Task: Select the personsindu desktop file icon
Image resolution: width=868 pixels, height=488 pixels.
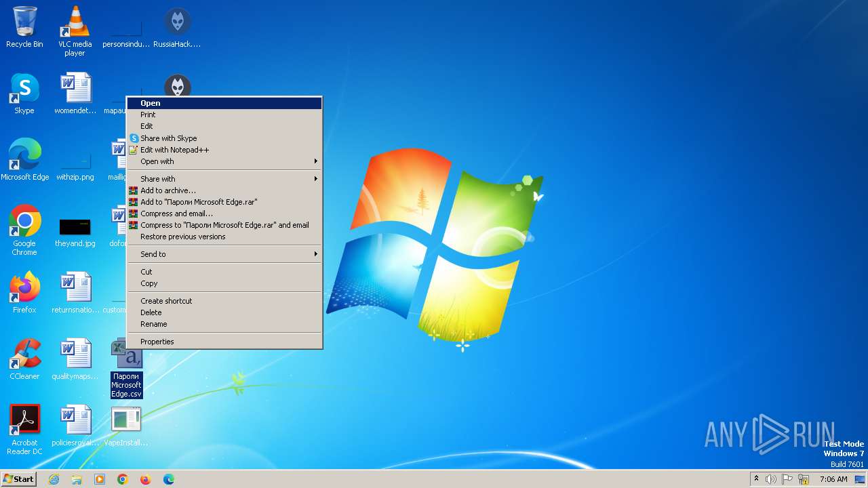Action: (126, 31)
